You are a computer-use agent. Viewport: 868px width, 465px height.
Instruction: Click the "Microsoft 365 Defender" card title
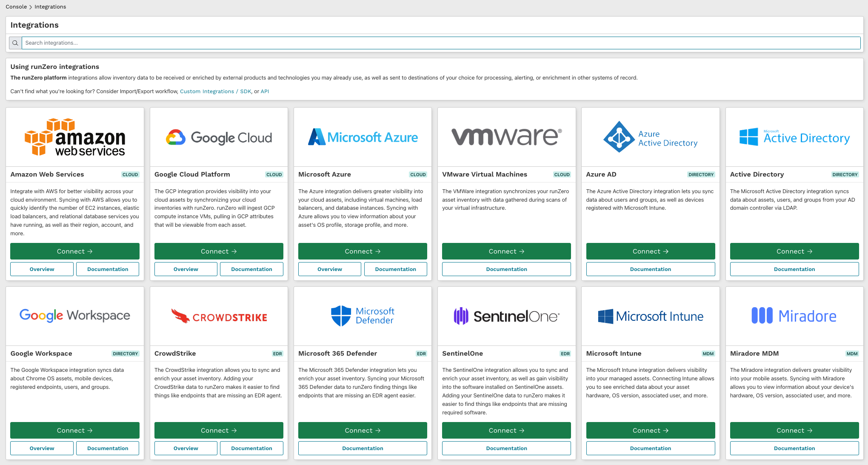point(337,354)
